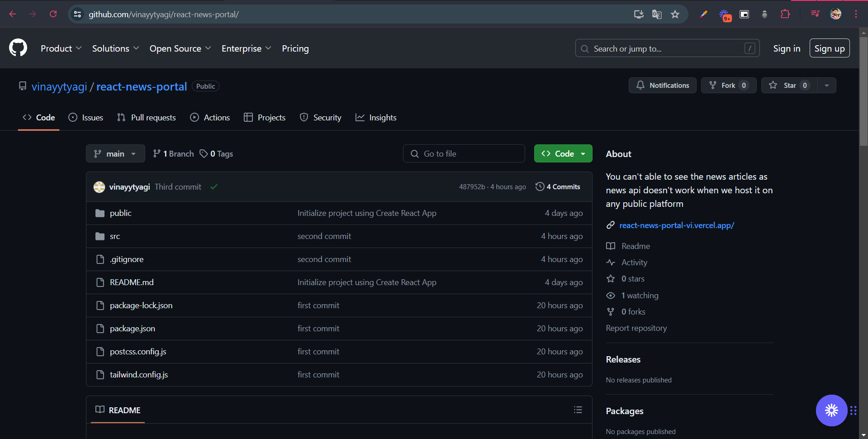Click the site information icon beside the URL
The height and width of the screenshot is (439, 868).
click(x=77, y=14)
